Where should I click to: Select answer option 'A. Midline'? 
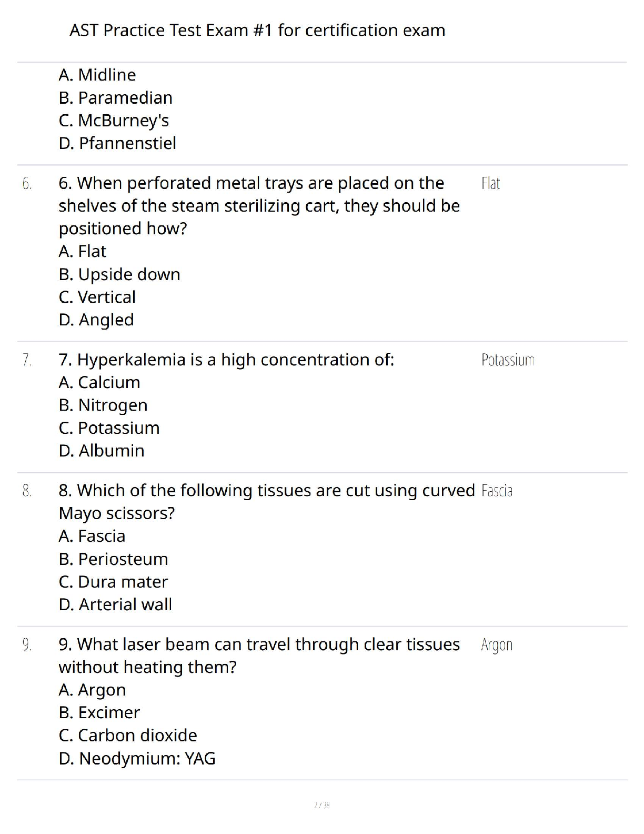coord(97,75)
